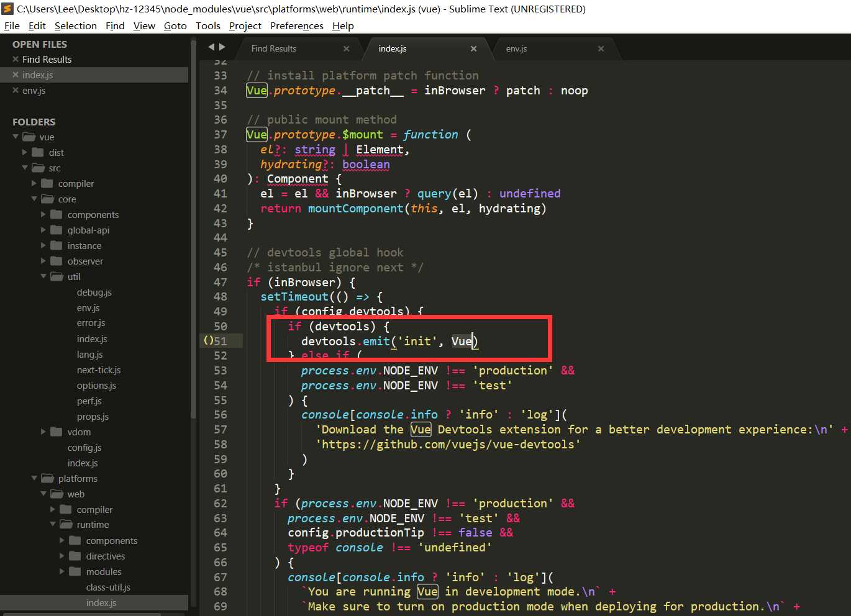Viewport: 851px width, 616px height.
Task: Click the vdom folder icon
Action: (57, 432)
